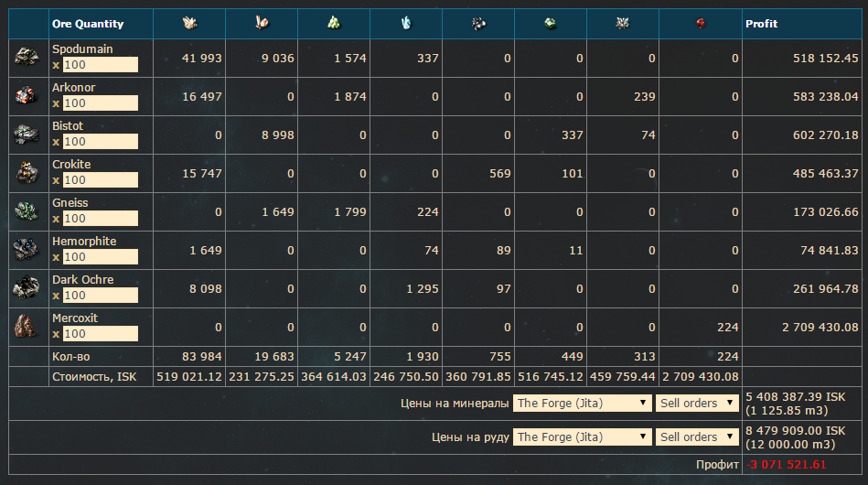Open mineral price order type dropdown

(697, 403)
